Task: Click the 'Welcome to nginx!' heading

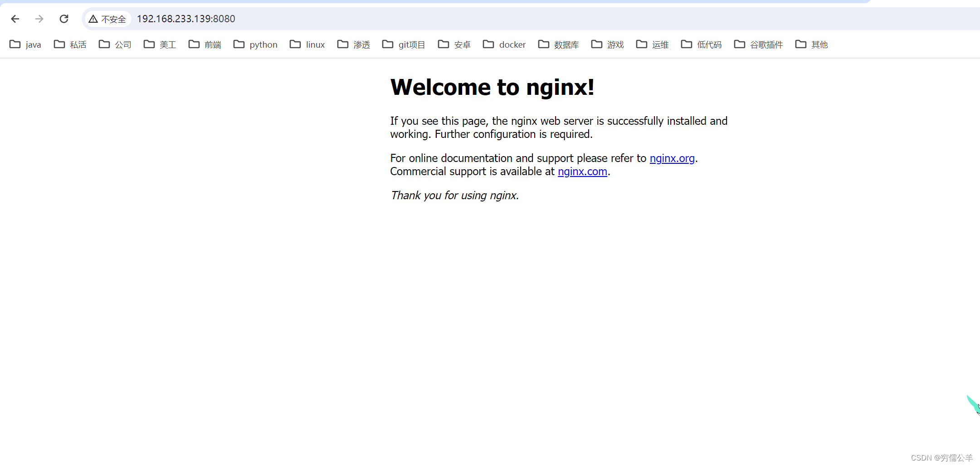Action: coord(492,87)
